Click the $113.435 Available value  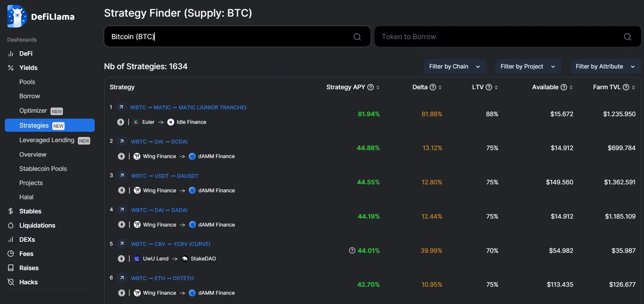[560, 285]
